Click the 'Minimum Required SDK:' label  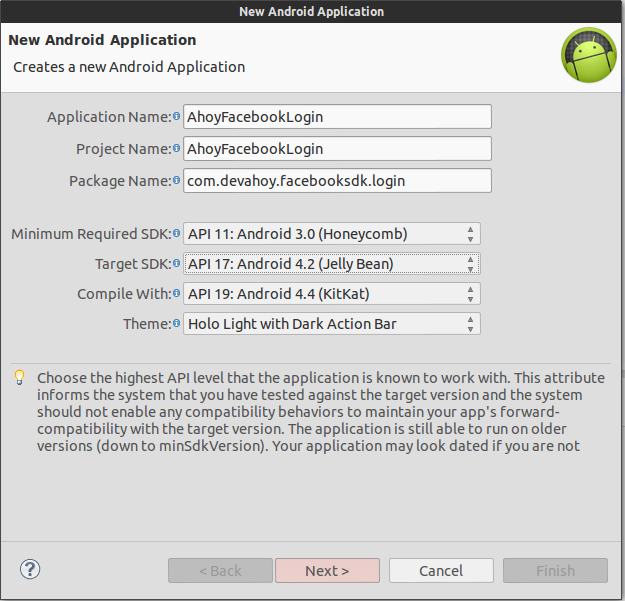[91, 234]
